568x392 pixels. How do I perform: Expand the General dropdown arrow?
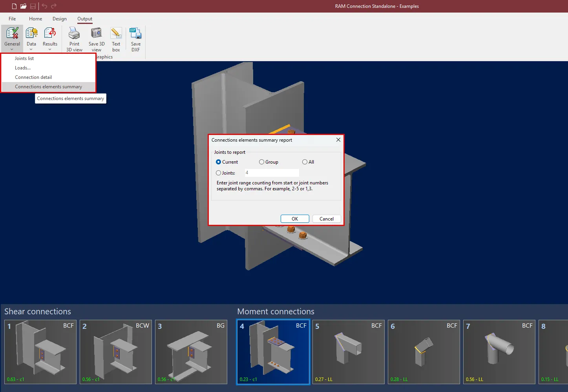coord(12,49)
